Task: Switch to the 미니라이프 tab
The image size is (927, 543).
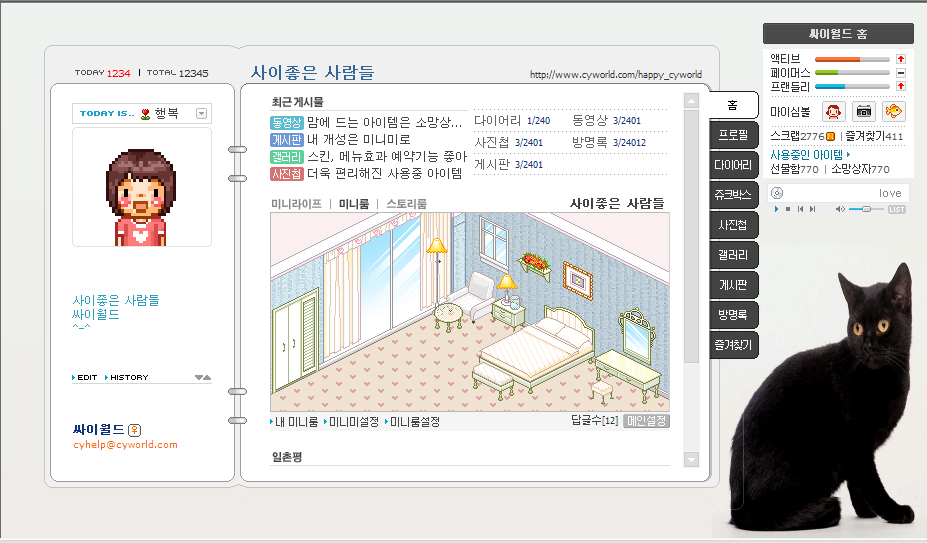Action: point(296,204)
